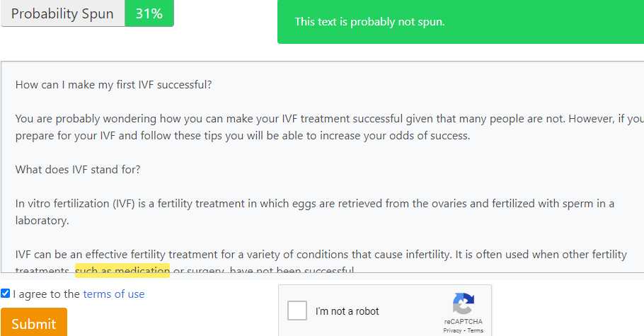The width and height of the screenshot is (644, 336).
Task: Click the "Probability Spun" label button
Action: click(62, 14)
